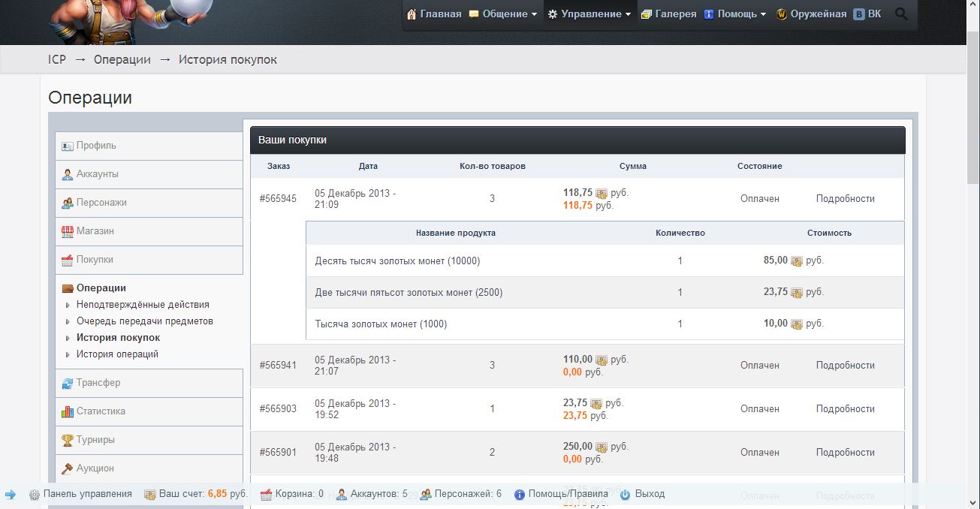Screen dimensions: 980x509
Task: Open the ВК social link in navigation
Action: tap(867, 14)
